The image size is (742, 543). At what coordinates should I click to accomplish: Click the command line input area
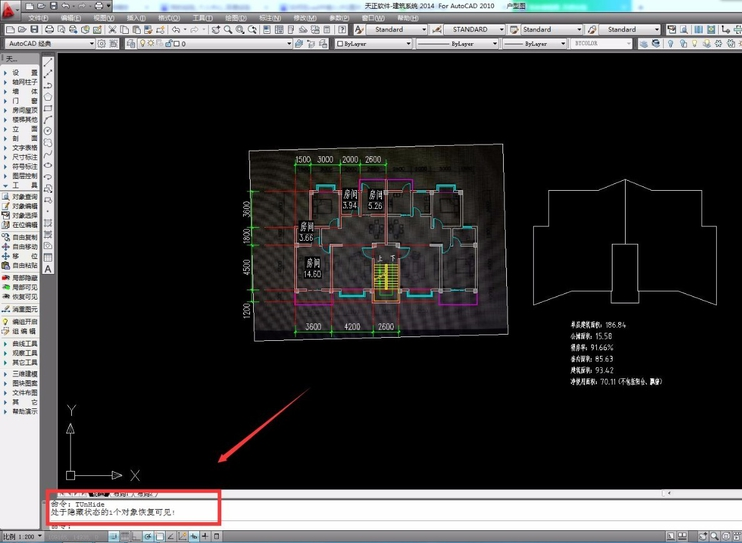coord(300,524)
